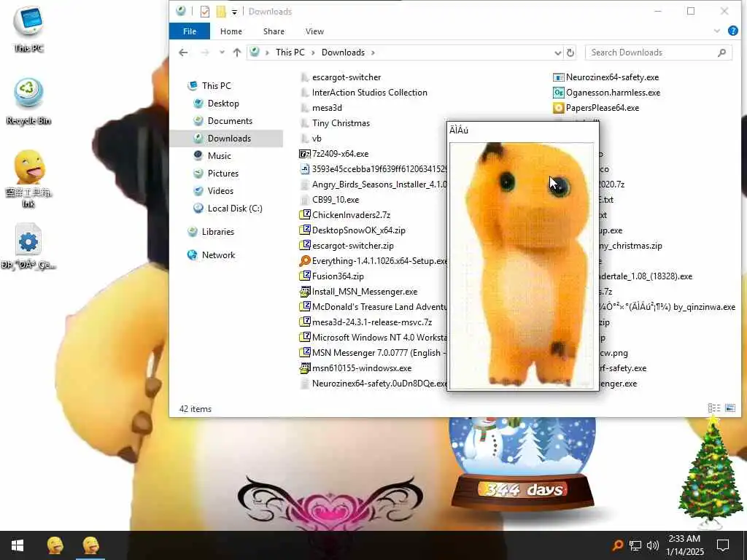This screenshot has height=560, width=747.
Task: Open volume control in system tray
Action: click(x=653, y=545)
